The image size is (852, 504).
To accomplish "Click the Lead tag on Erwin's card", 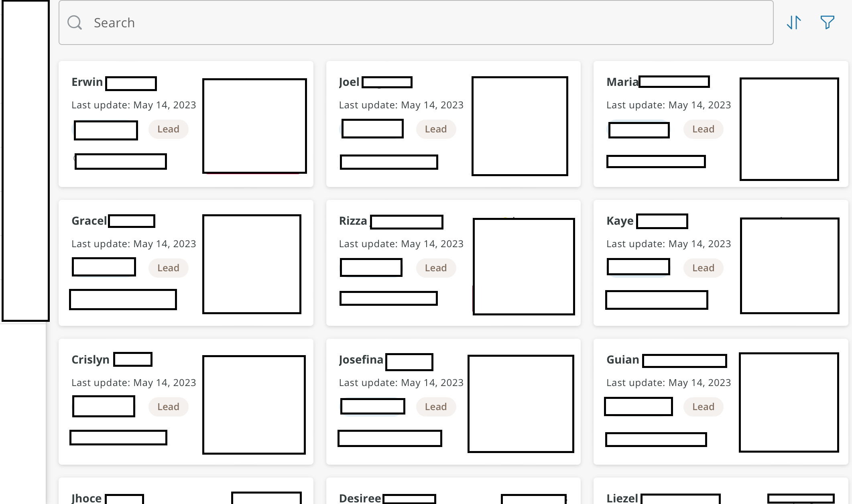I will click(x=168, y=129).
